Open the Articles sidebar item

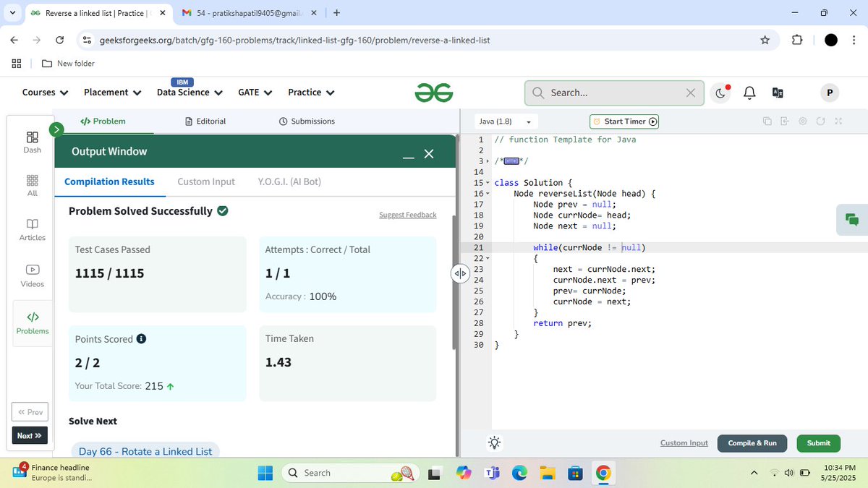[x=32, y=230]
